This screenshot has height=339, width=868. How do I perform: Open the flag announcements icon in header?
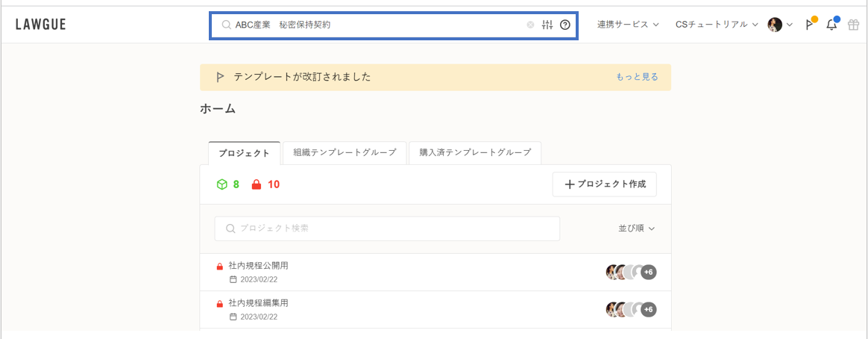810,25
